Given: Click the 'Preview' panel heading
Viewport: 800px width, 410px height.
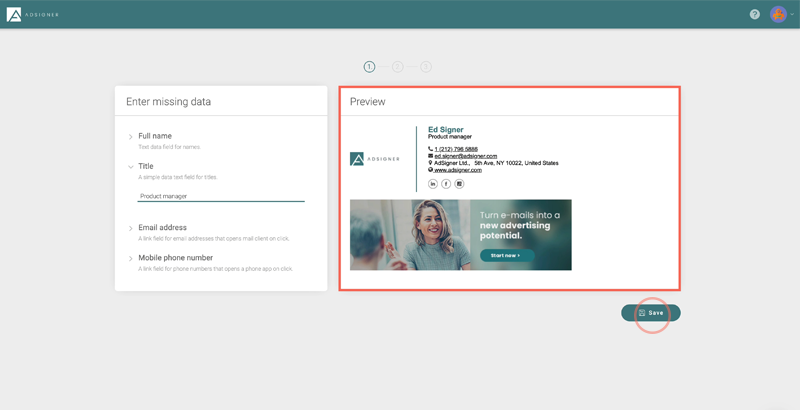Looking at the screenshot, I should [367, 101].
